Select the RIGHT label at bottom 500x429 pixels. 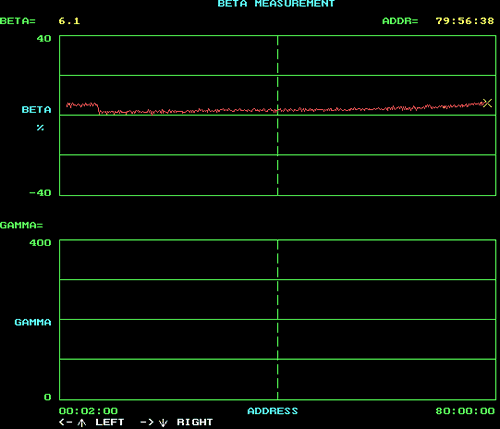[x=195, y=422]
